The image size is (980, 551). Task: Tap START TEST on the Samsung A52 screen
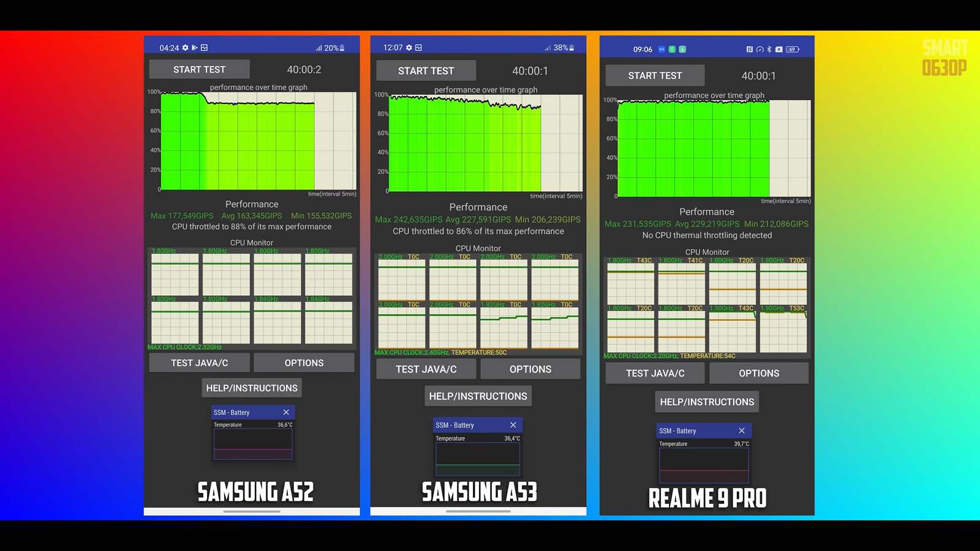click(200, 69)
